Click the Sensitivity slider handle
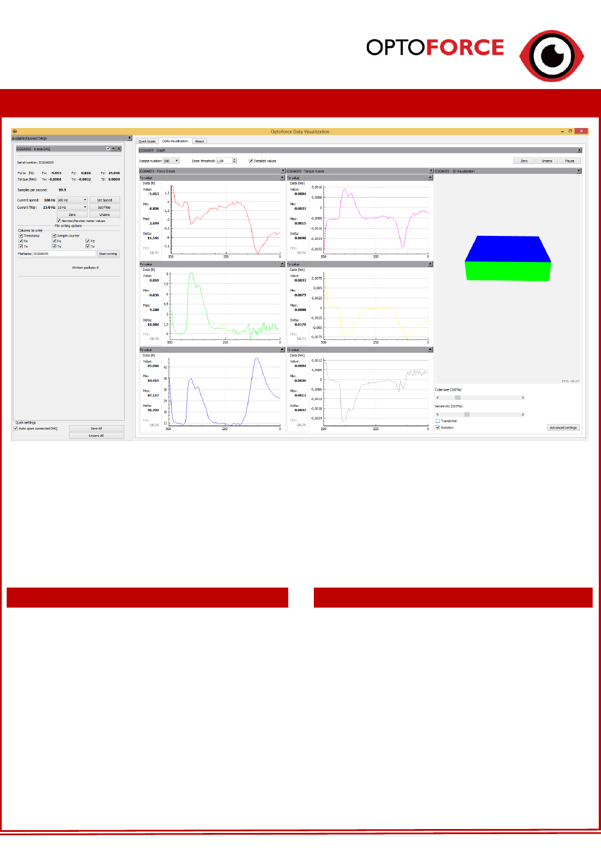This screenshot has height=868, width=601. click(467, 415)
